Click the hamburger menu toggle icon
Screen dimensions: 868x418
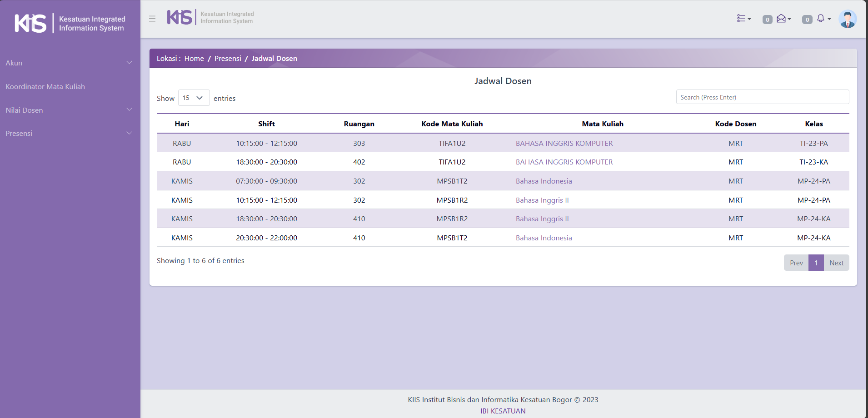click(152, 19)
